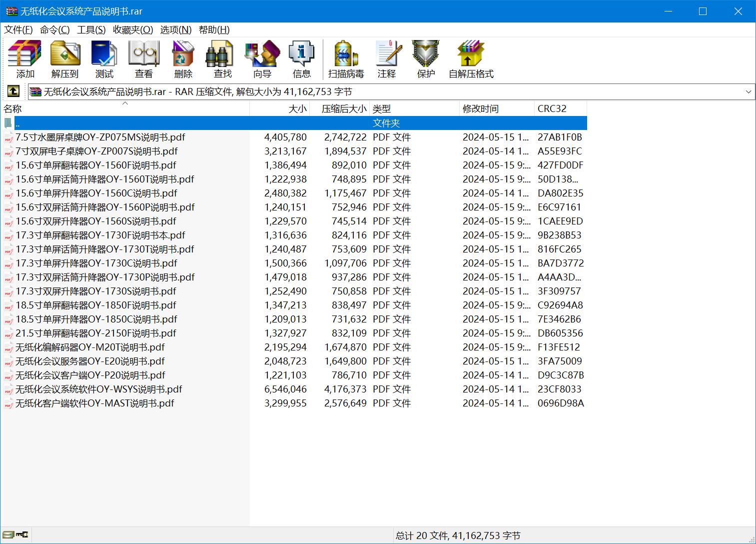This screenshot has width=756, height=544.
Task: Click the Delete (删除) toolbar icon
Action: click(x=183, y=59)
